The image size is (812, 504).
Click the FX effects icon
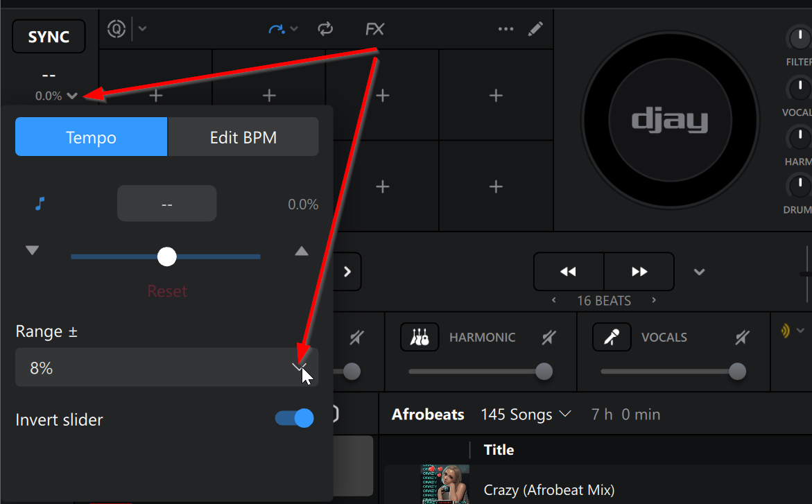tap(374, 29)
